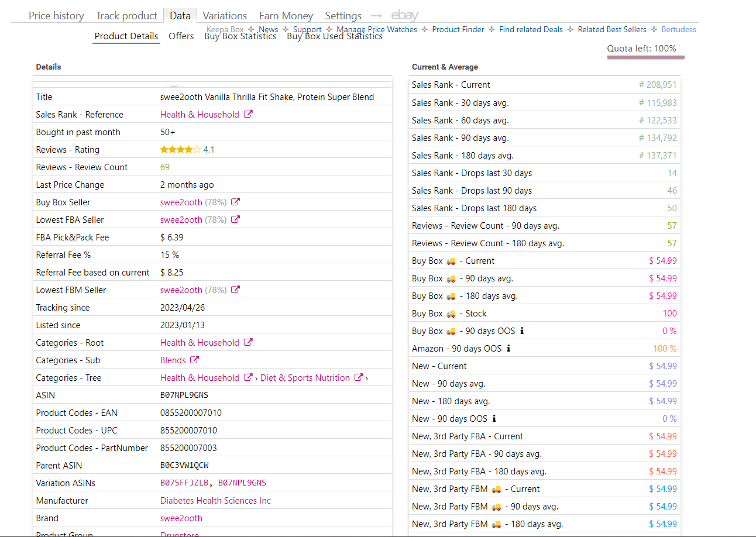Open the Keepa Box link
Screen dimensions: 756x537
225,29
